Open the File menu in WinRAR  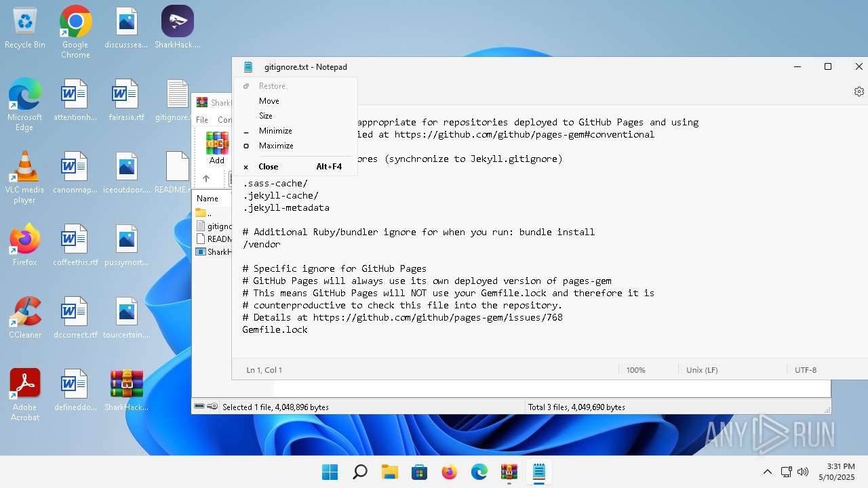coord(202,120)
